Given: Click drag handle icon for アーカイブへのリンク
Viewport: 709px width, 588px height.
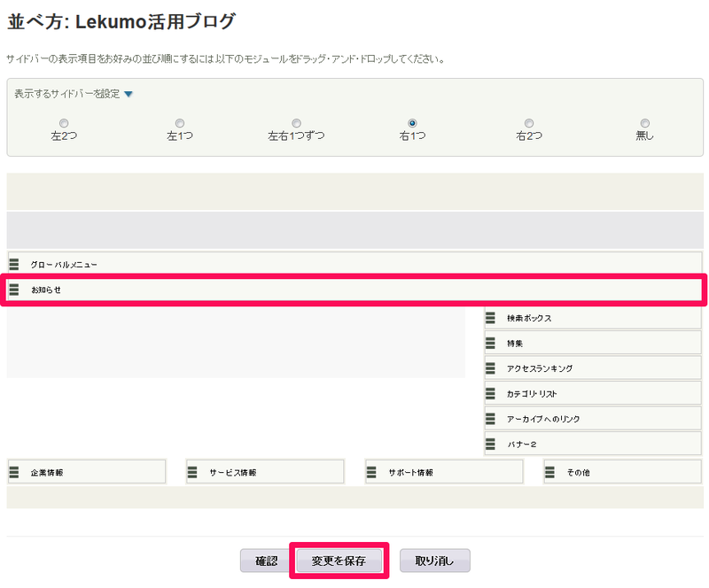Looking at the screenshot, I should click(x=490, y=419).
